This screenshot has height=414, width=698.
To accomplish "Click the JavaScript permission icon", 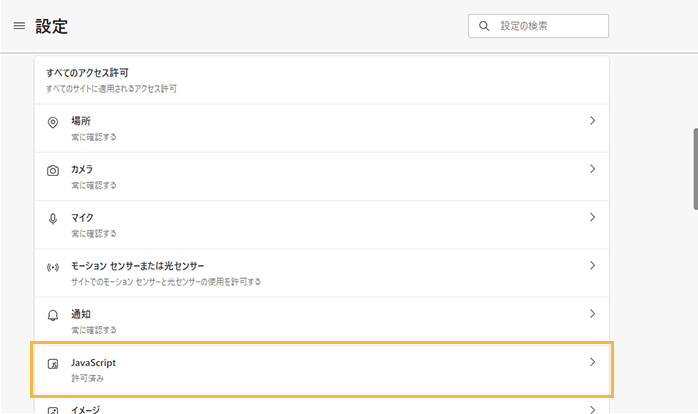I will click(x=53, y=364).
